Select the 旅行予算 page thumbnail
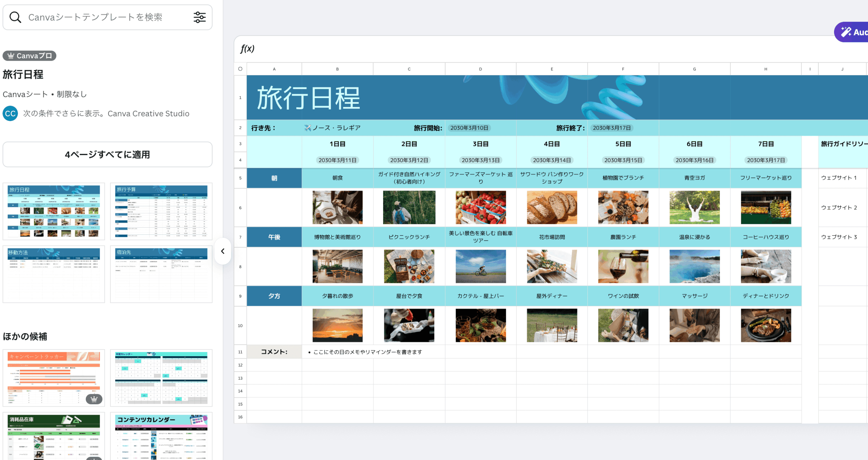The height and width of the screenshot is (460, 868). (x=161, y=211)
